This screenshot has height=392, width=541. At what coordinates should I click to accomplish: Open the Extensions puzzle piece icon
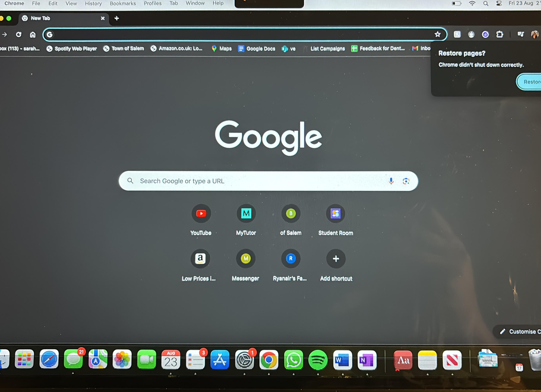coord(499,35)
